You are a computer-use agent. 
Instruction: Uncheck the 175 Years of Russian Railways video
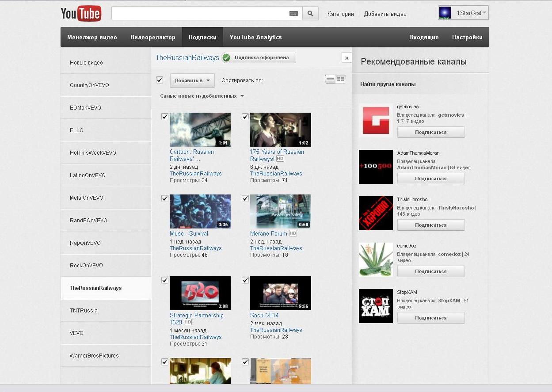click(x=245, y=117)
